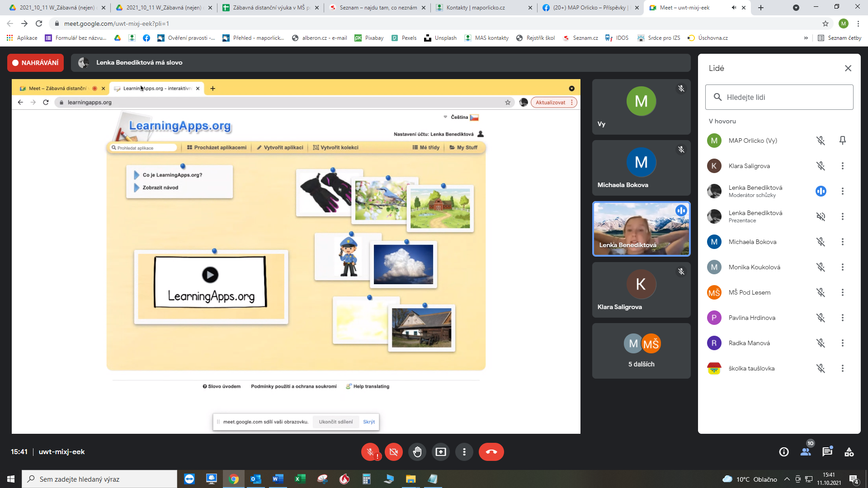
Task: Open the three-dot more options in call bar
Action: 464,452
